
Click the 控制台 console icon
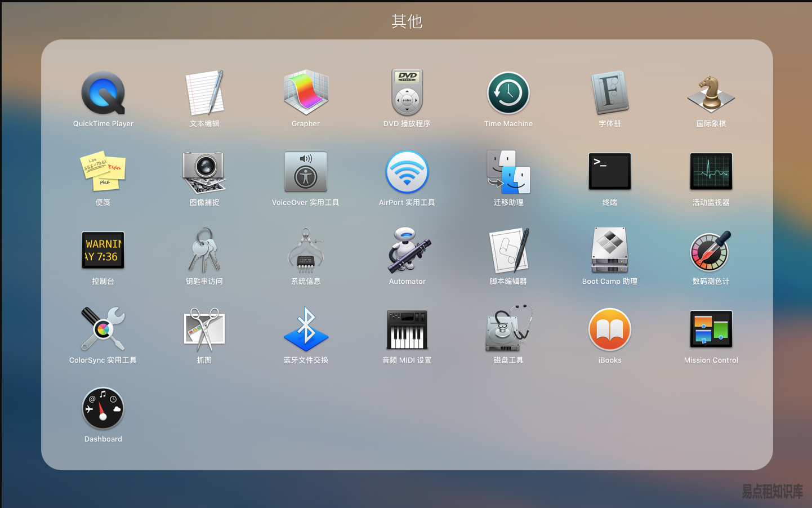(x=103, y=251)
